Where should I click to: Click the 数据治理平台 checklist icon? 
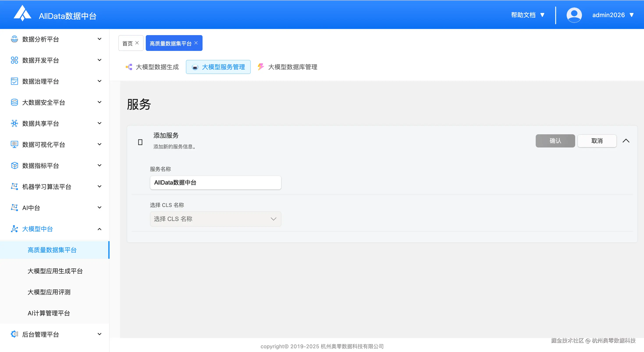[14, 81]
